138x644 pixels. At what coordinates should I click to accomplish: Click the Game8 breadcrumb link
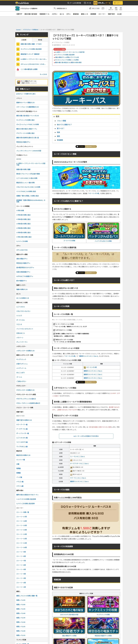[18, 30]
